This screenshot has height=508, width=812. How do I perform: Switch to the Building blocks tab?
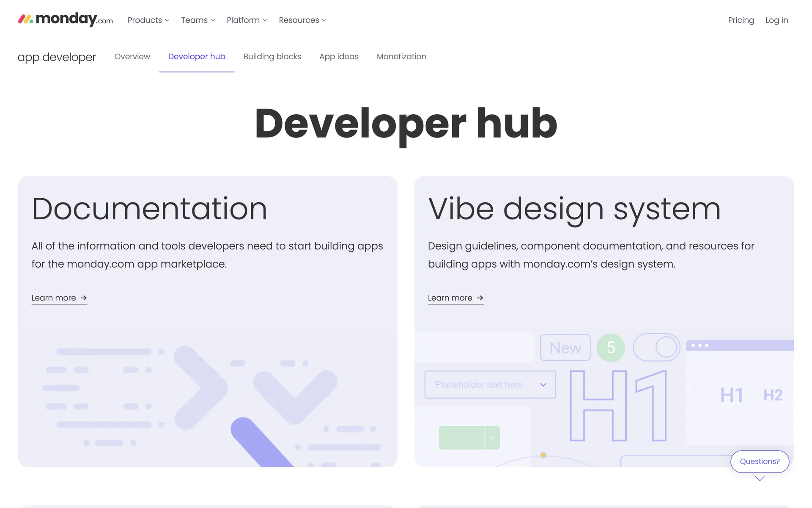[272, 57]
